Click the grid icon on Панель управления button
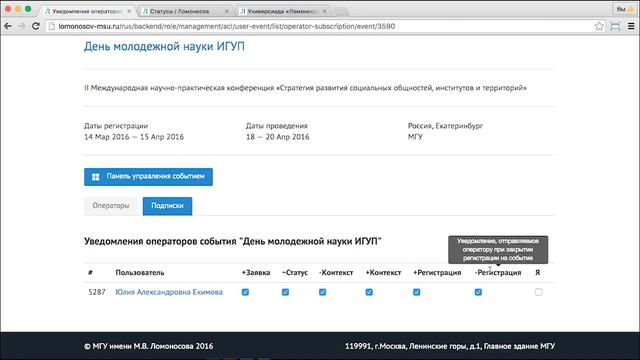This screenshot has height=360, width=640. point(96,177)
